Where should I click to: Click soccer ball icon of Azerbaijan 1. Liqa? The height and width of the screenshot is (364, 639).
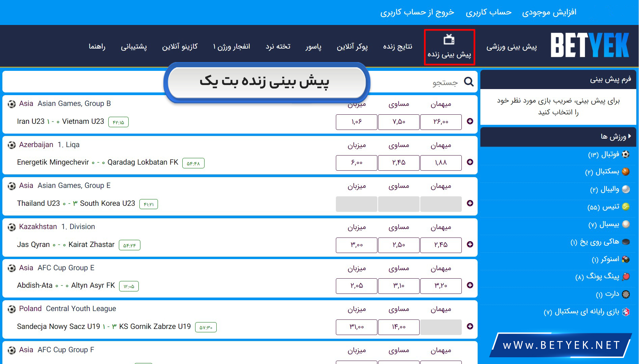[12, 145]
